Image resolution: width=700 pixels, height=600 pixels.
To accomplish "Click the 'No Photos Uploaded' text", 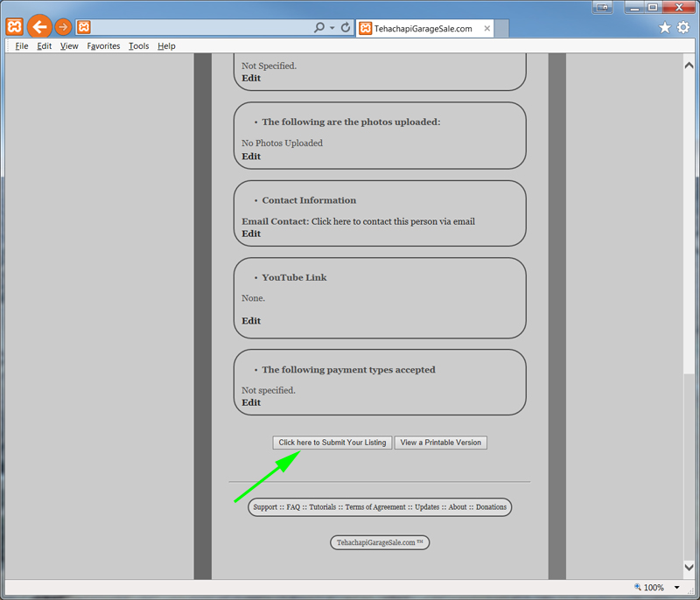I will pos(282,143).
